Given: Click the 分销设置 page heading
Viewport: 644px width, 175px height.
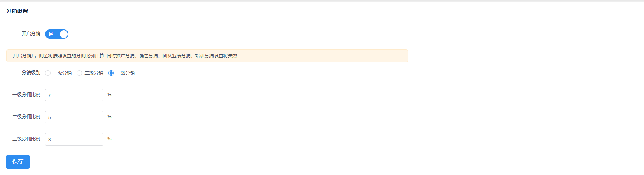Looking at the screenshot, I should pos(17,11).
